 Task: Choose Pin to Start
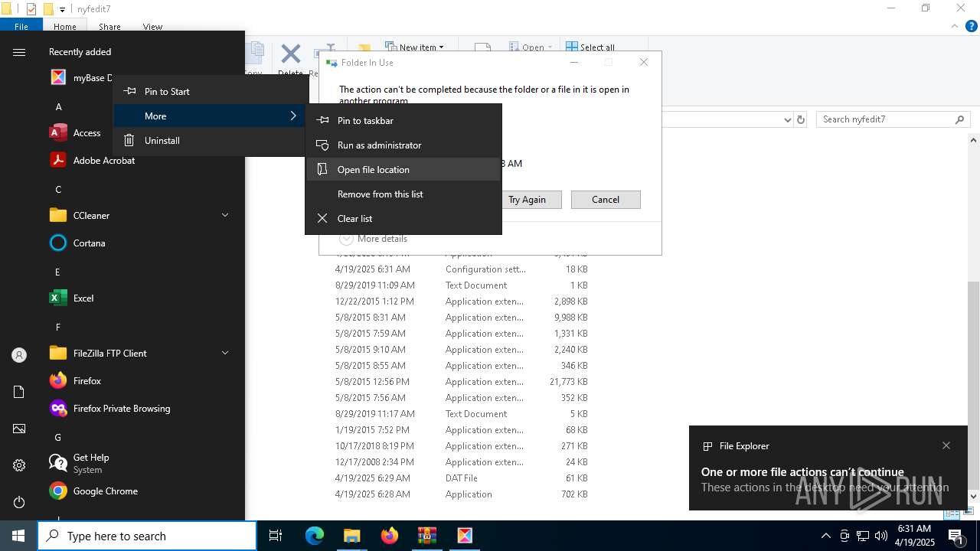210,91
